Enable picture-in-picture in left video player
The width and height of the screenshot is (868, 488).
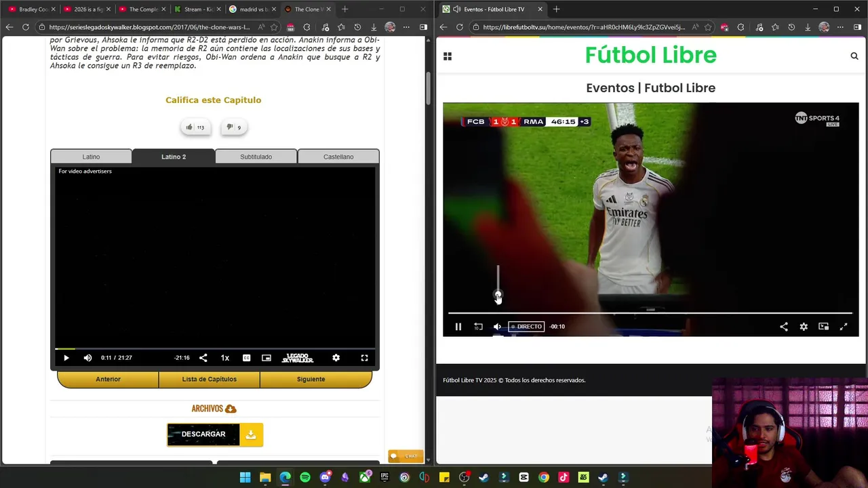267,358
